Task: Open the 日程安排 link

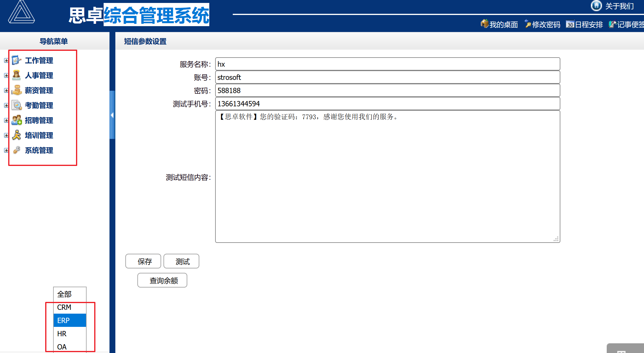Action: [x=589, y=24]
